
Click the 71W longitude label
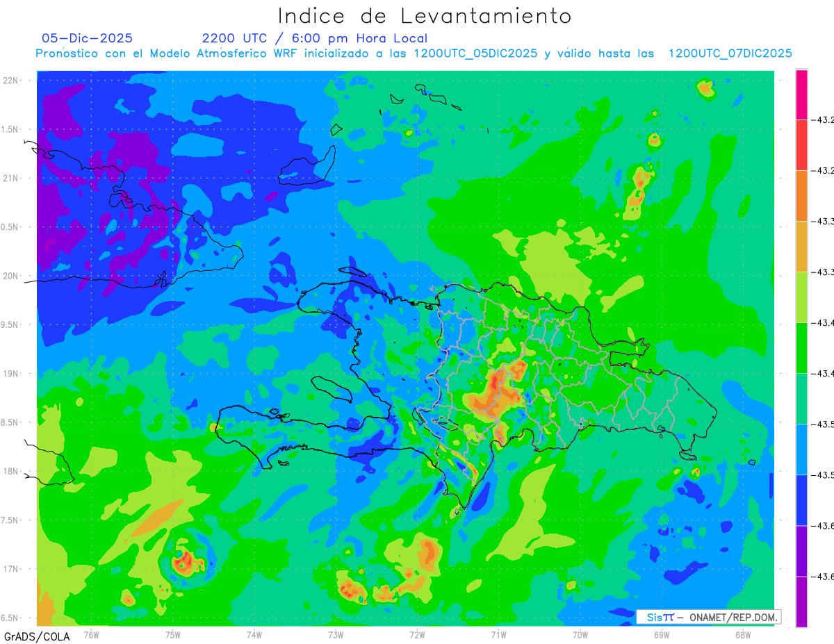point(498,634)
